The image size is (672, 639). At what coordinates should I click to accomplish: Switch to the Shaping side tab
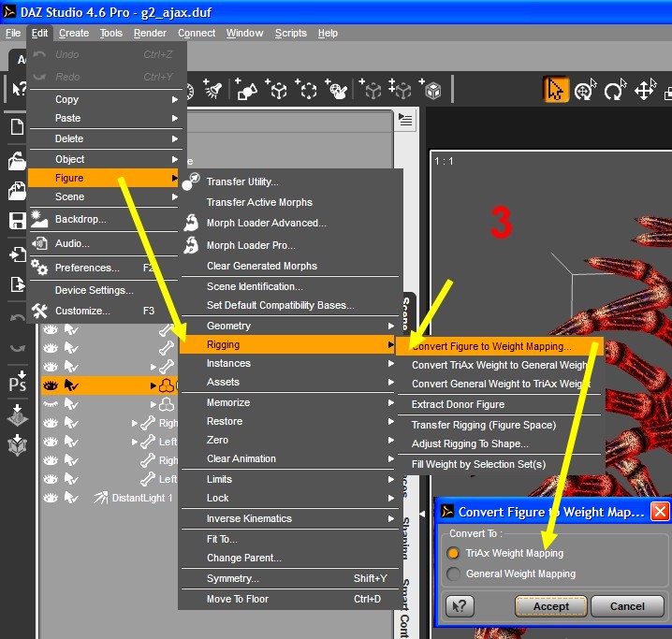[406, 538]
